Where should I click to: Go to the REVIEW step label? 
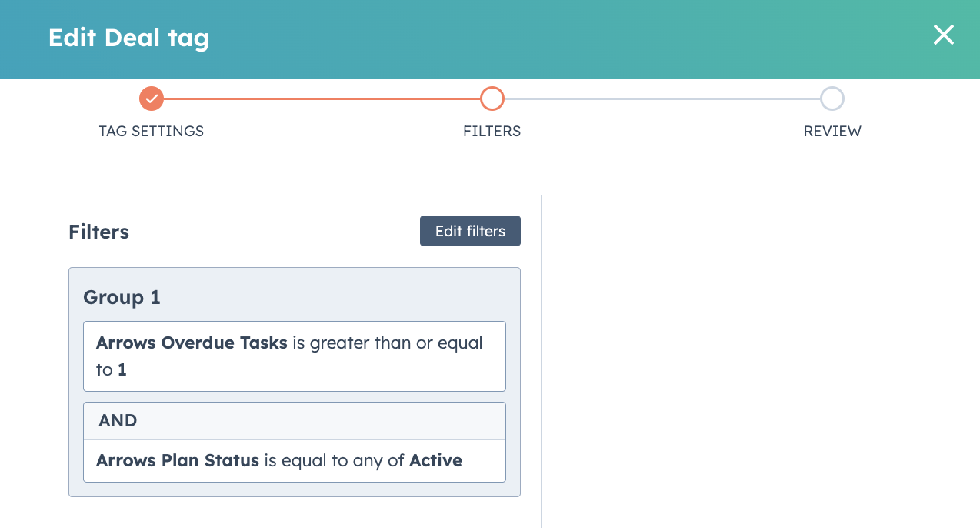coord(832,131)
